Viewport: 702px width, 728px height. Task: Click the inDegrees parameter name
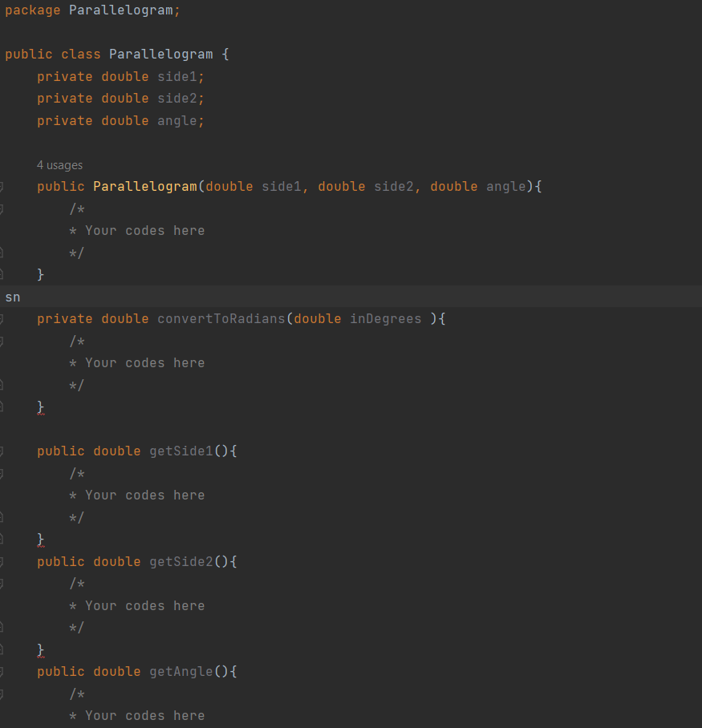385,318
